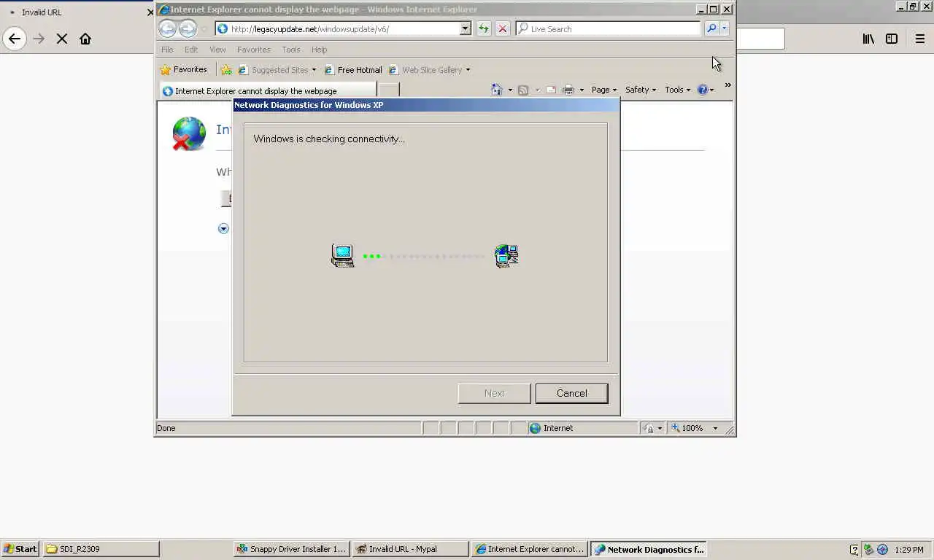The height and width of the screenshot is (560, 934).
Task: Click the network connection tray icon
Action: pos(868,550)
